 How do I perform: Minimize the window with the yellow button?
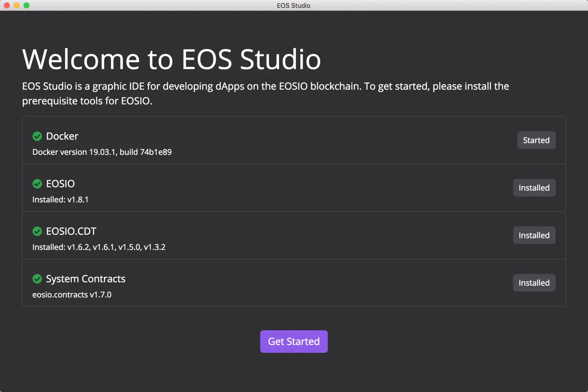click(16, 5)
